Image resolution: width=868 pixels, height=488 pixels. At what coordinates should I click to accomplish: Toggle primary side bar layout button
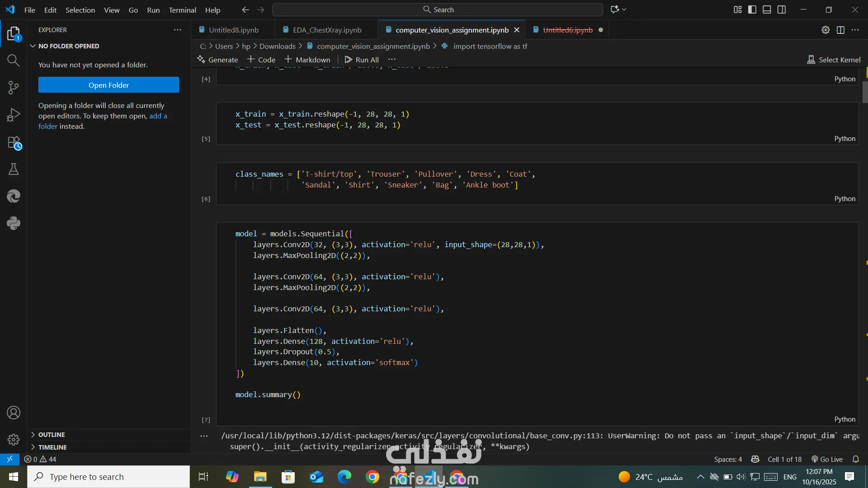752,9
